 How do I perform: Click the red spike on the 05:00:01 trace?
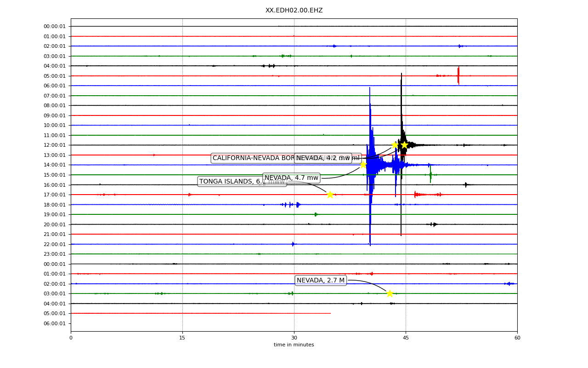[458, 75]
